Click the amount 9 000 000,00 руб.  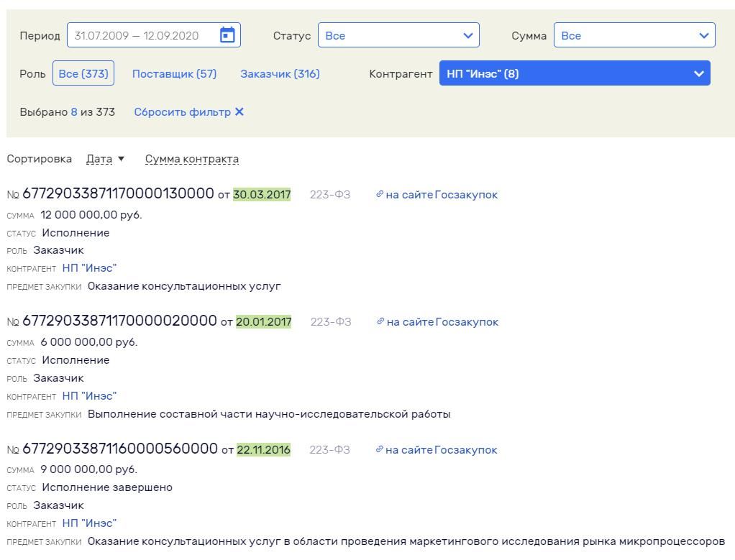click(x=89, y=469)
